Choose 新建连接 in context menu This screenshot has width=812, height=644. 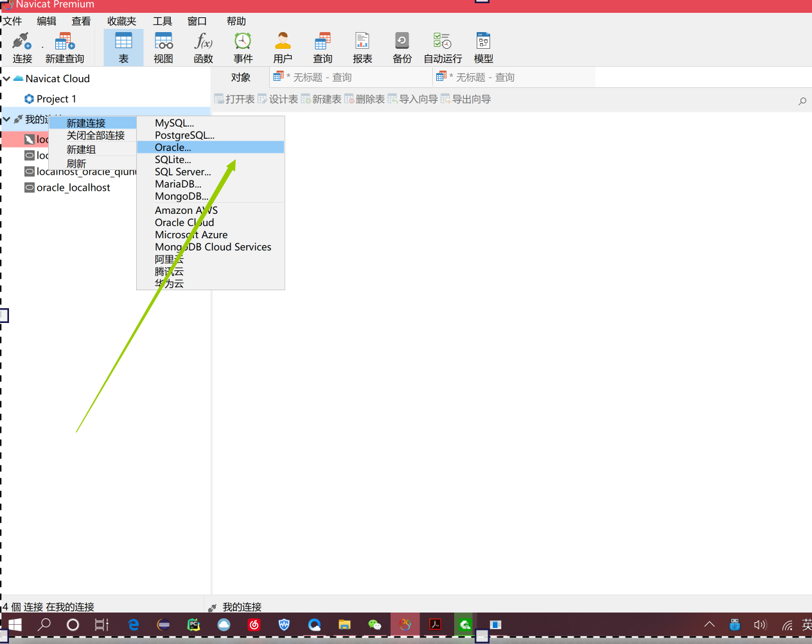93,123
